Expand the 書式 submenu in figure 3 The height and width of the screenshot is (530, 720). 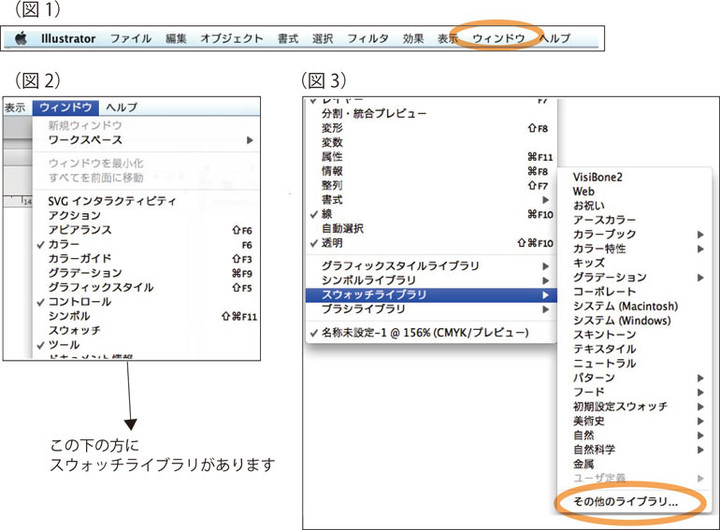tap(431, 200)
